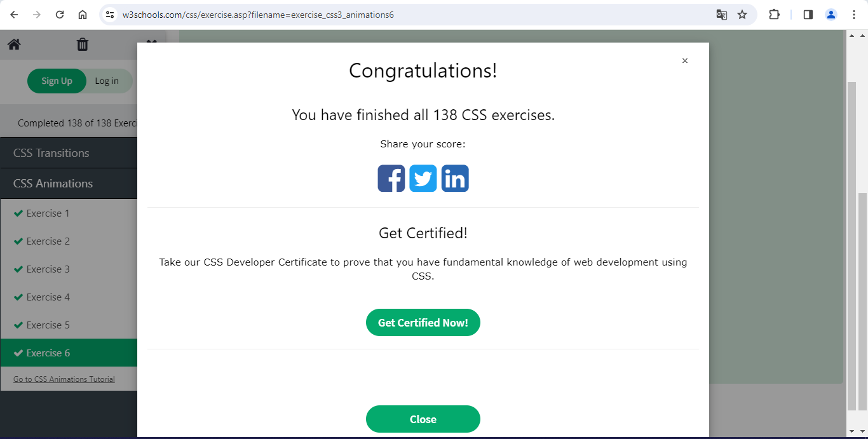Dismiss dialog with the X icon
The height and width of the screenshot is (439, 868).
point(684,61)
